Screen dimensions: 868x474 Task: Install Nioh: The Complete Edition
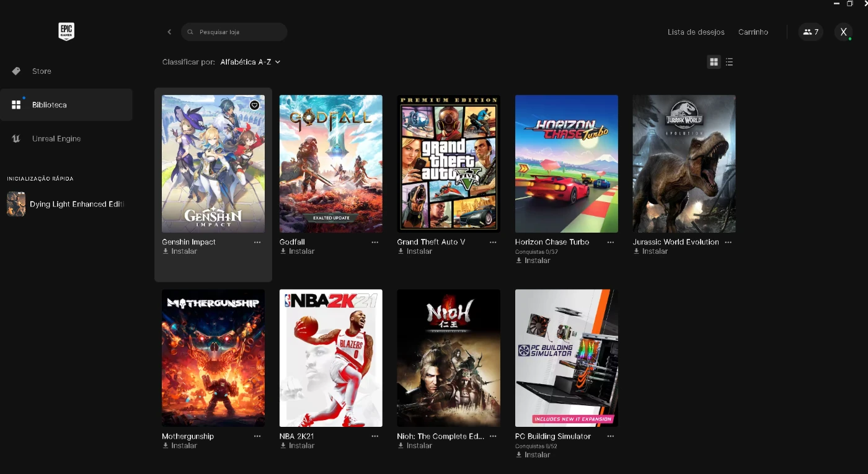(415, 445)
